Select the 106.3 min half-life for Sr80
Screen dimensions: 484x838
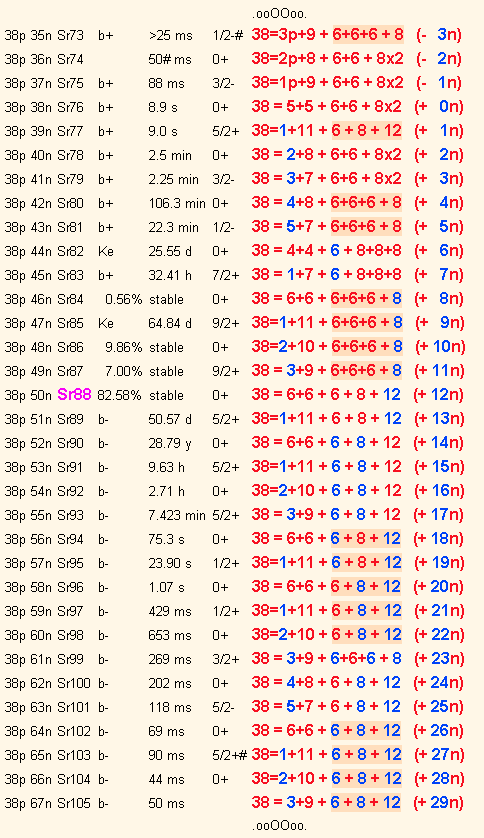177,204
